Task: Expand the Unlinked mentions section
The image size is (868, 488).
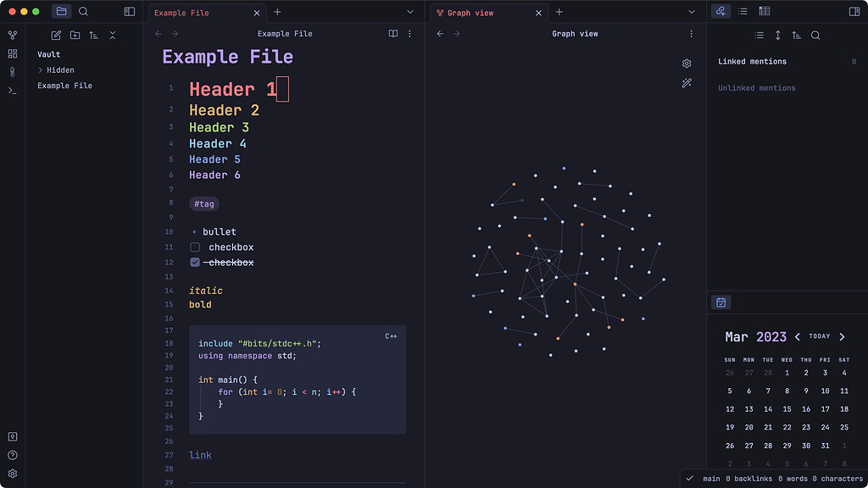Action: tap(756, 88)
